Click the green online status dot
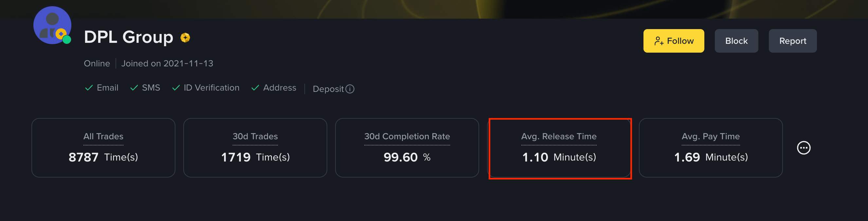Screen dimensions: 868x221 click(67, 40)
